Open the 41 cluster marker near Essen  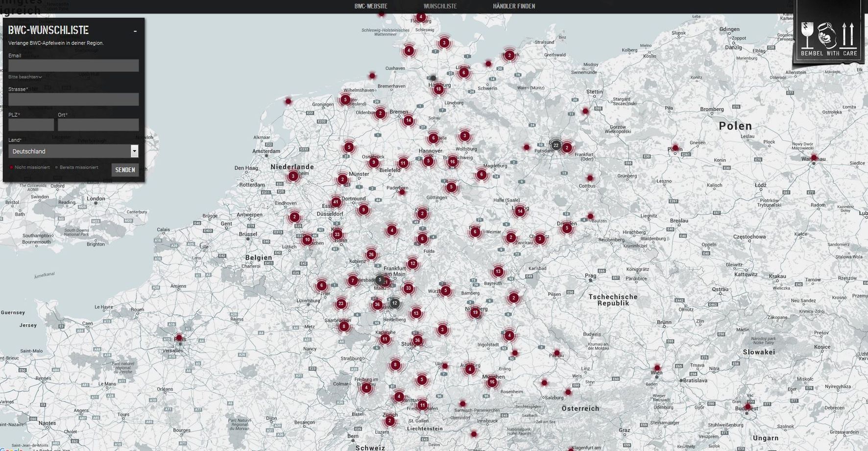click(336, 202)
